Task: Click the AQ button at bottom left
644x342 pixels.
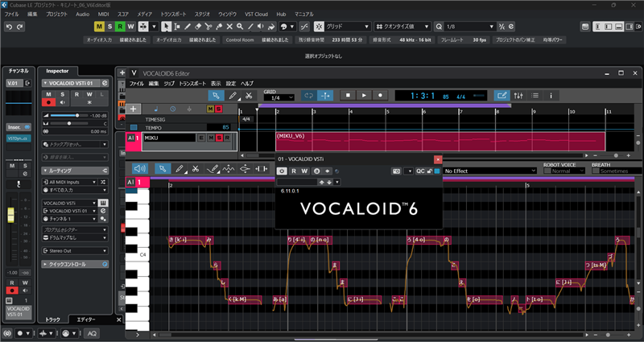Action: [92, 333]
